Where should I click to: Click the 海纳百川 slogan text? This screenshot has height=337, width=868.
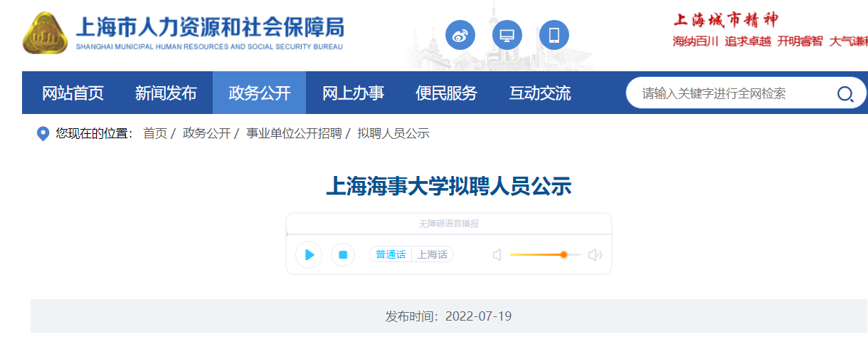pos(696,41)
